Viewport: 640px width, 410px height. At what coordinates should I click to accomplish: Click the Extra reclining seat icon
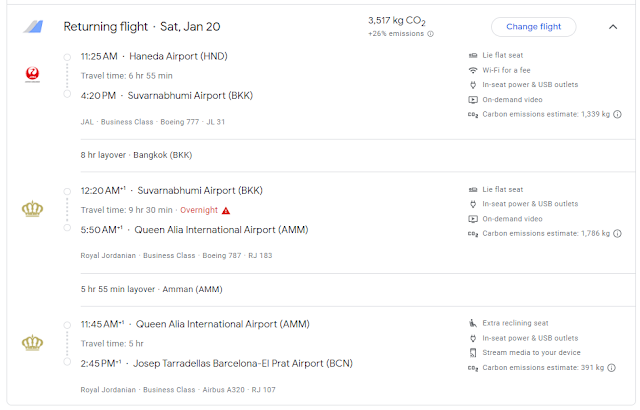(x=472, y=323)
